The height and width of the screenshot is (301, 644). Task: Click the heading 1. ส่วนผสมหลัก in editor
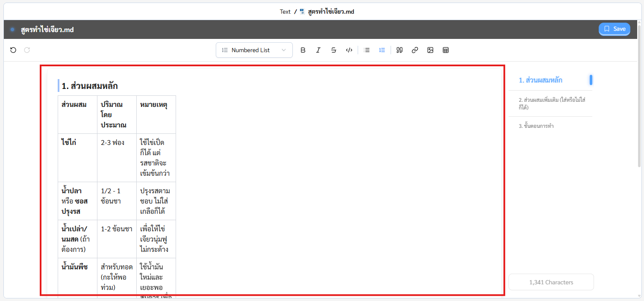click(x=90, y=86)
